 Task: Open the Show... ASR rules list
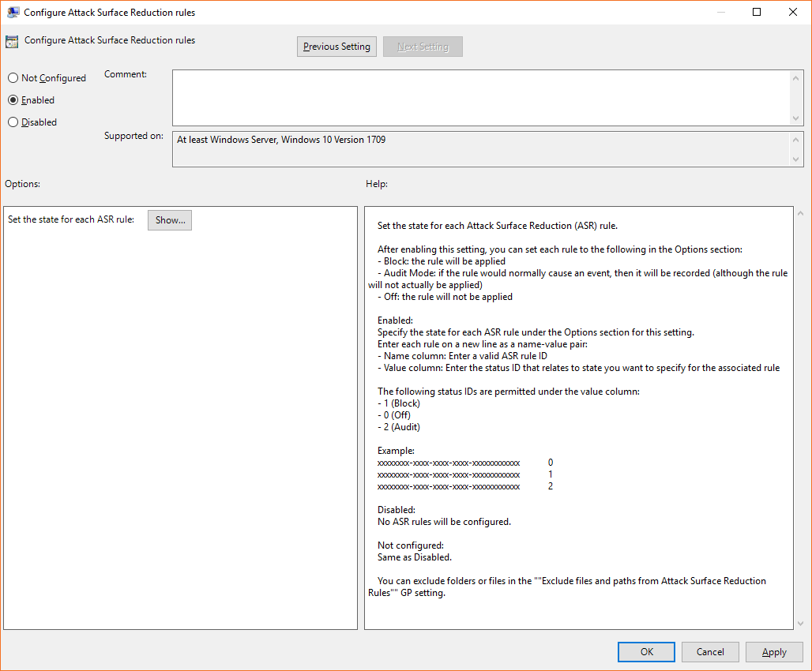[x=170, y=220]
